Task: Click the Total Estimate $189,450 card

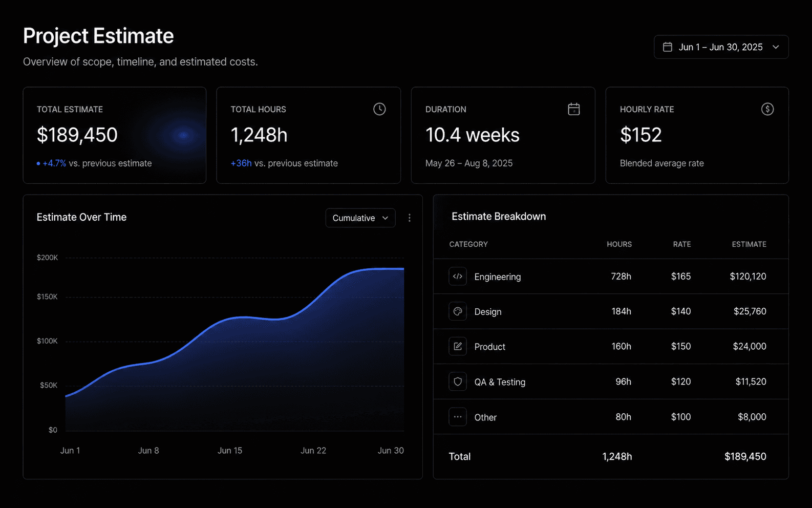Action: 115,135
